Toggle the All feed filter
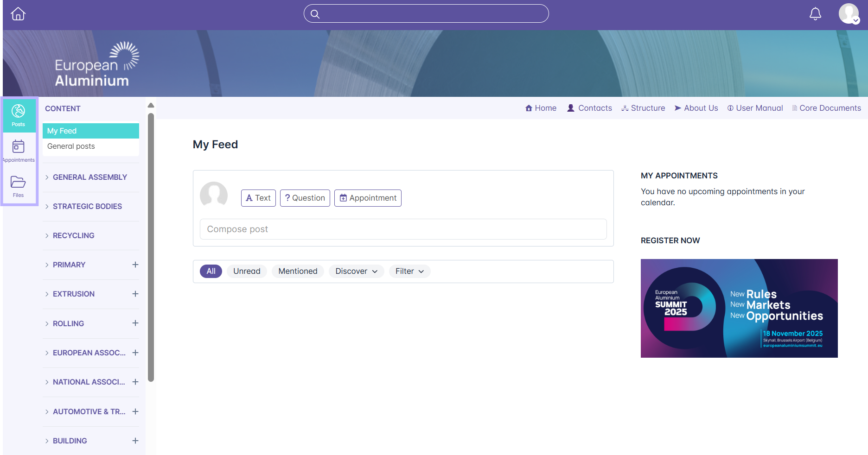Screen dimensions: 868x455 click(211, 271)
